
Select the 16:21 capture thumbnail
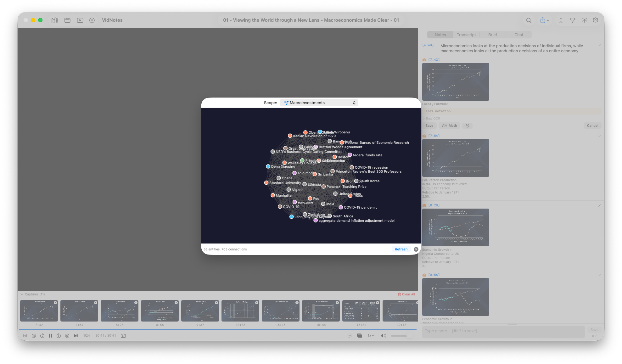(x=361, y=311)
